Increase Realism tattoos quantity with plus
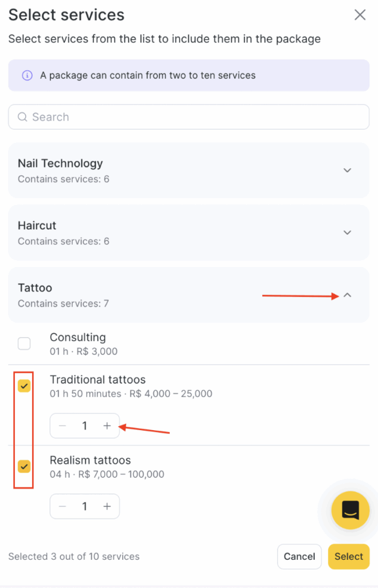 (x=107, y=506)
